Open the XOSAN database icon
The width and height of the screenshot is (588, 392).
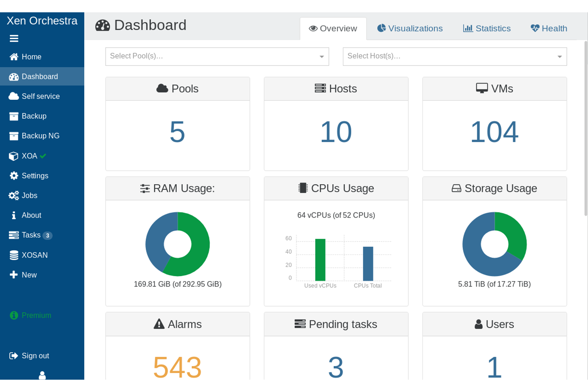click(14, 255)
